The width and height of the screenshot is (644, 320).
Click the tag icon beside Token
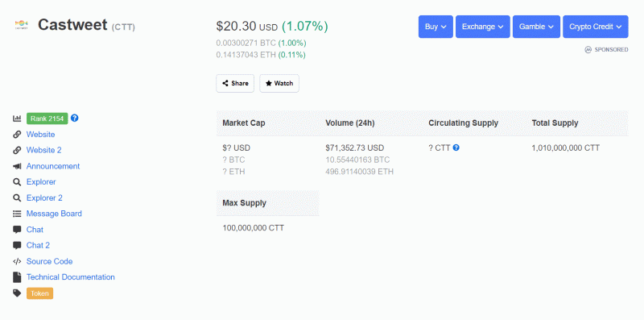click(17, 293)
